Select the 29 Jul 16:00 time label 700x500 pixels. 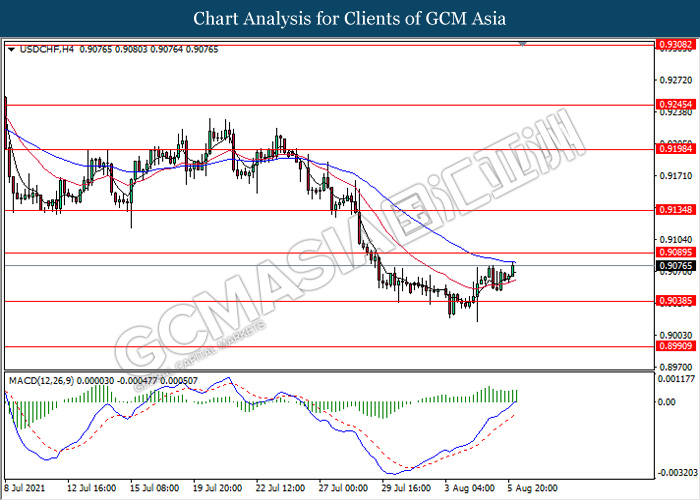(406, 488)
